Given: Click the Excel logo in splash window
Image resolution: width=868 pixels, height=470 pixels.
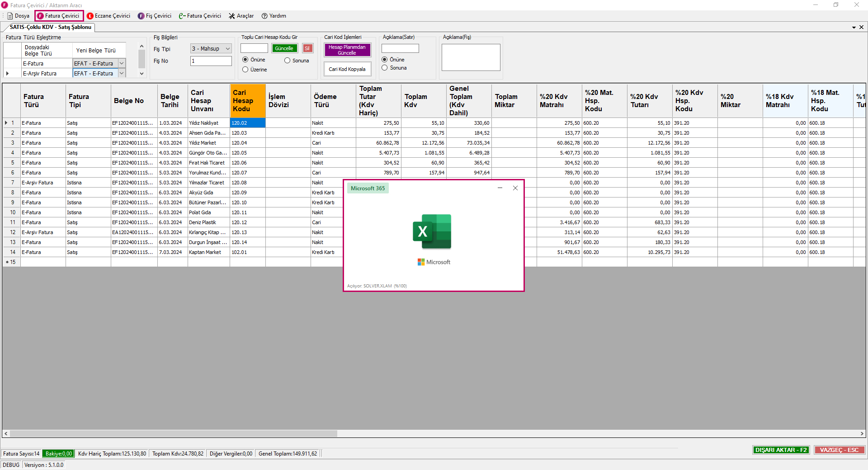Looking at the screenshot, I should [432, 231].
